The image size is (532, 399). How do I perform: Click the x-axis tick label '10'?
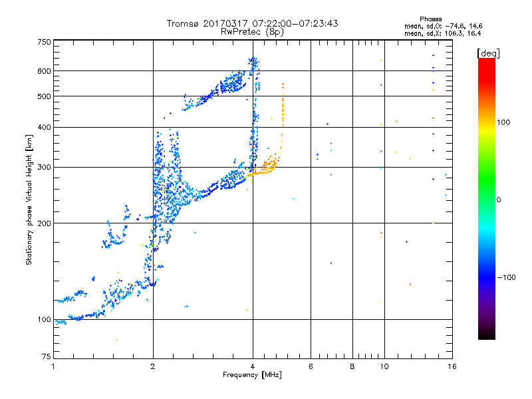click(x=384, y=366)
